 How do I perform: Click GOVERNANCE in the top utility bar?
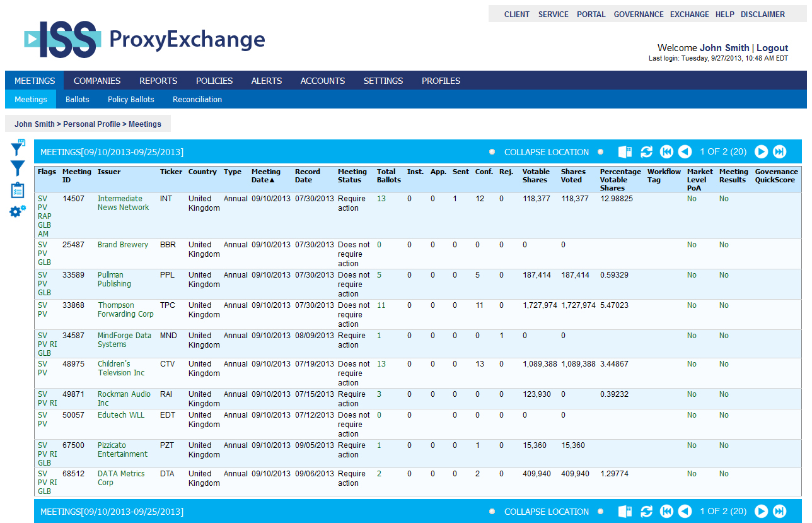click(x=639, y=15)
